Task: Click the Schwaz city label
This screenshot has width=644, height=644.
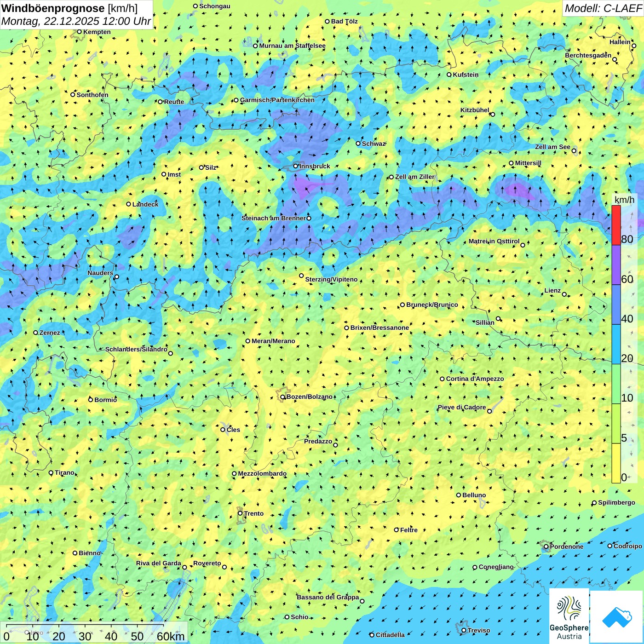Action: point(374,144)
